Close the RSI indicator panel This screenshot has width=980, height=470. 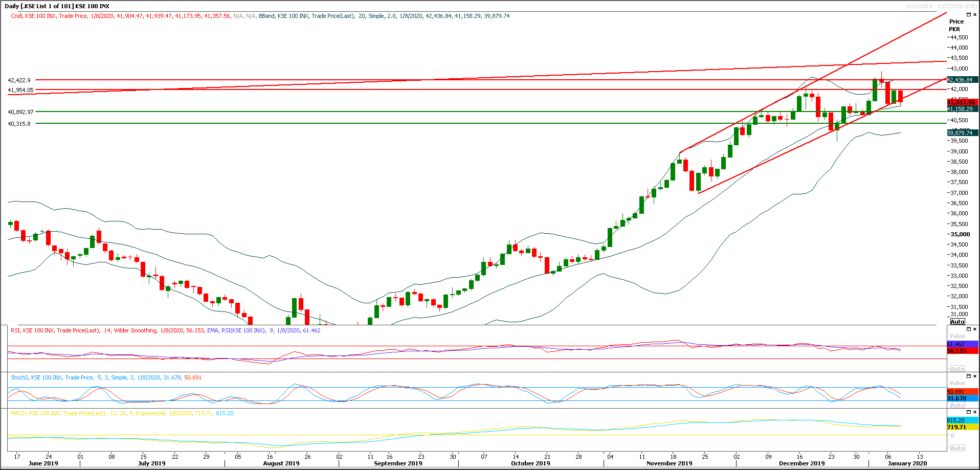click(x=975, y=329)
